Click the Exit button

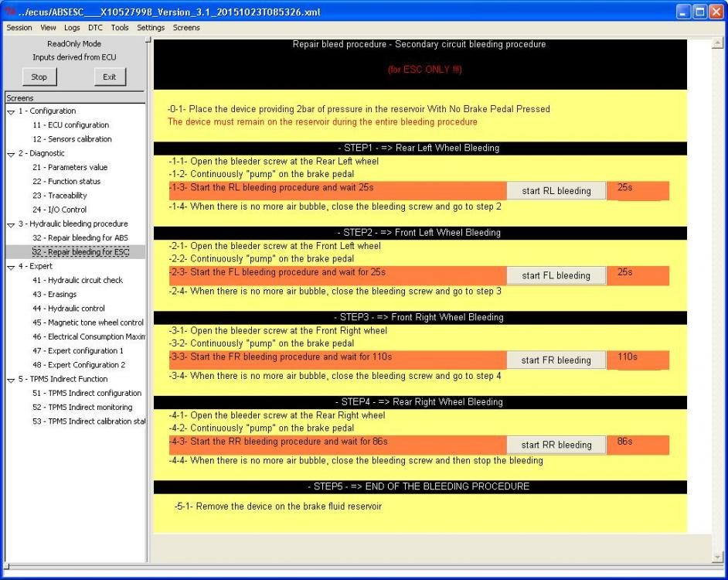110,77
